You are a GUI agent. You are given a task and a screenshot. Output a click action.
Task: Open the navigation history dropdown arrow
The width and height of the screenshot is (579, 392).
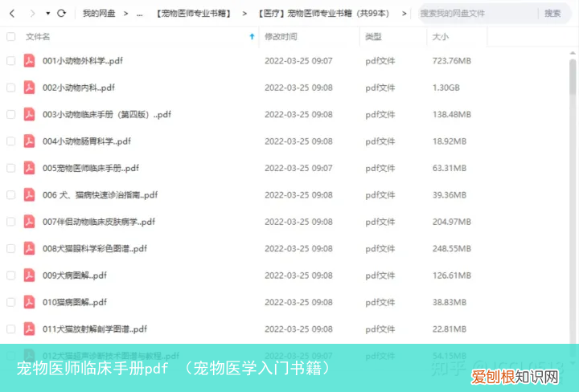48,14
